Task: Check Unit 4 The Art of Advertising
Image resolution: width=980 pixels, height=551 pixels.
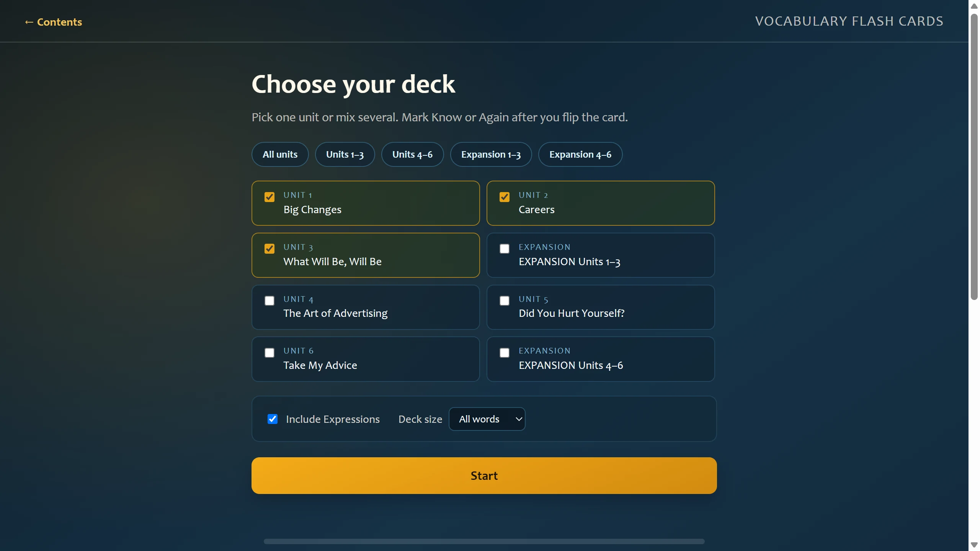Action: point(269,301)
